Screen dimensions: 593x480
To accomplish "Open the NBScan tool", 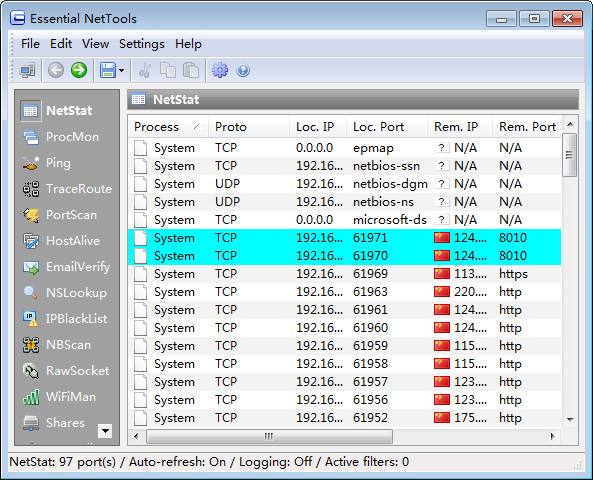I will 57,345.
